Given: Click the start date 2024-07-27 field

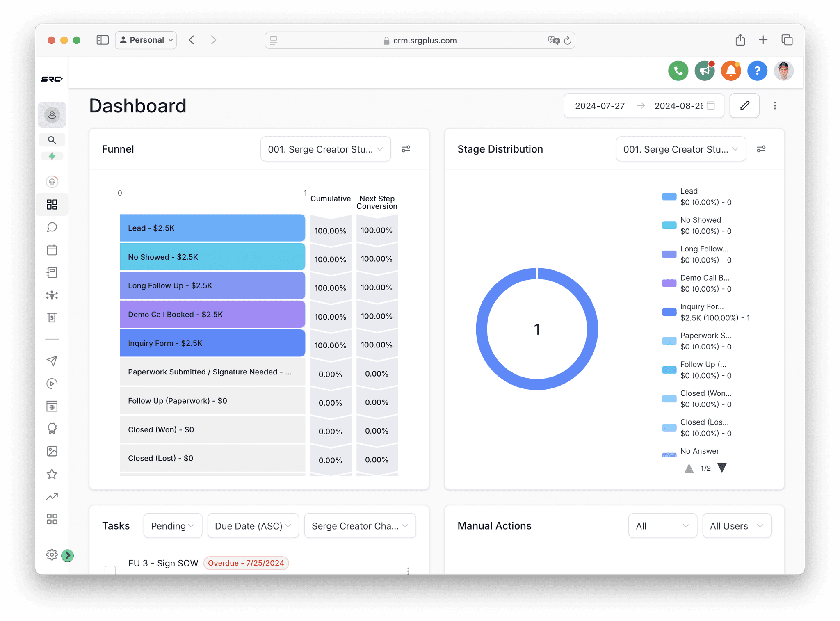Looking at the screenshot, I should pos(600,106).
